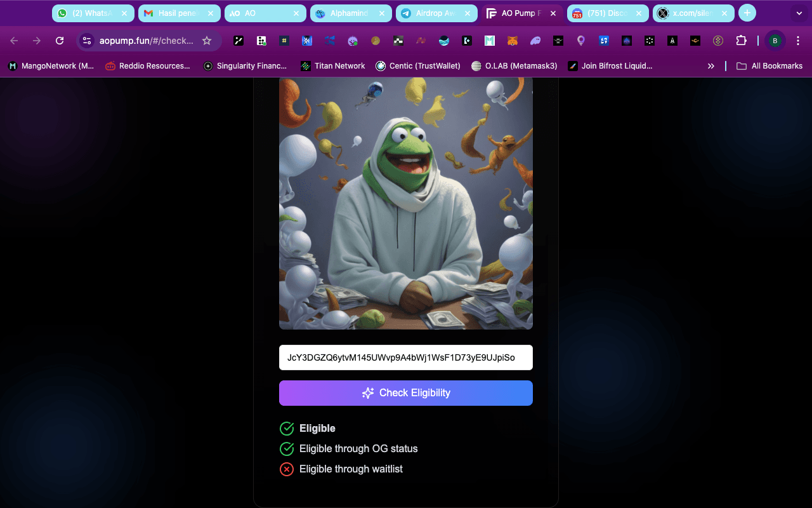This screenshot has height=508, width=812.
Task: Click the Check Eligibility button
Action: [x=406, y=393]
